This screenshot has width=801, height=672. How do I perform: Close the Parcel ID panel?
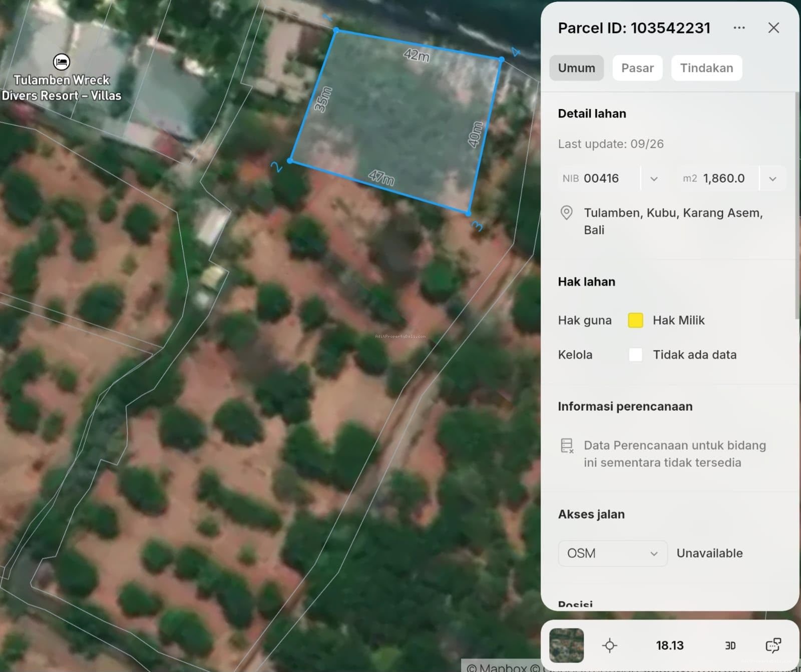click(773, 28)
